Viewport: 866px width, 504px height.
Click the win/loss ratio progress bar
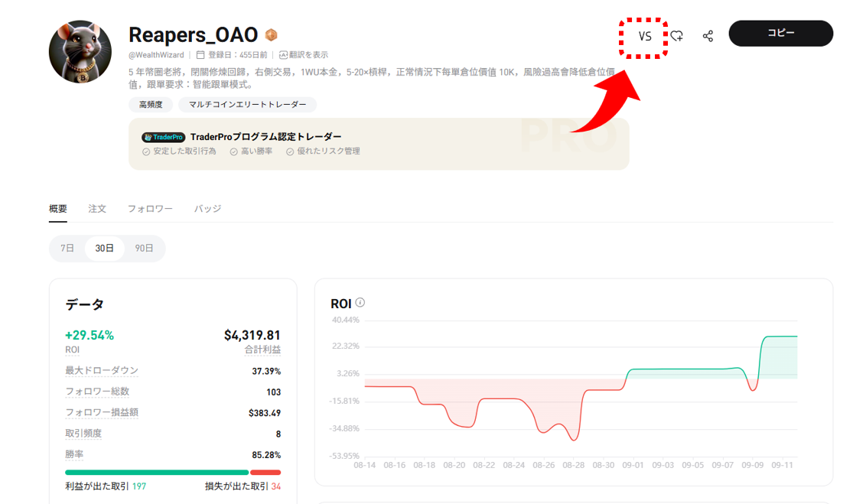pos(173,473)
